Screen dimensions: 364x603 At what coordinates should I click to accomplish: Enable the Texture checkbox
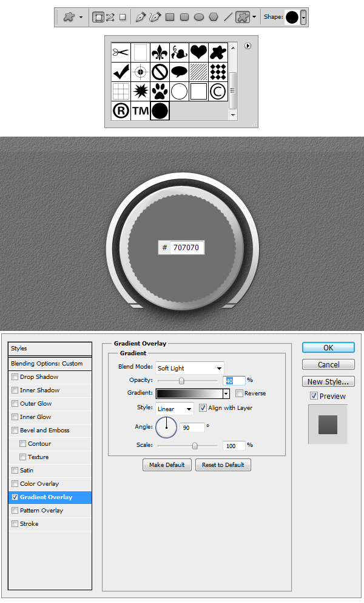[22, 457]
